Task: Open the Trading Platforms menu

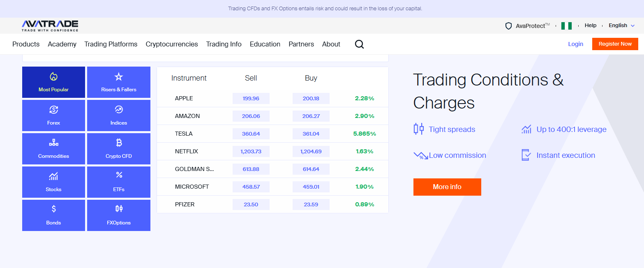Action: [x=111, y=44]
